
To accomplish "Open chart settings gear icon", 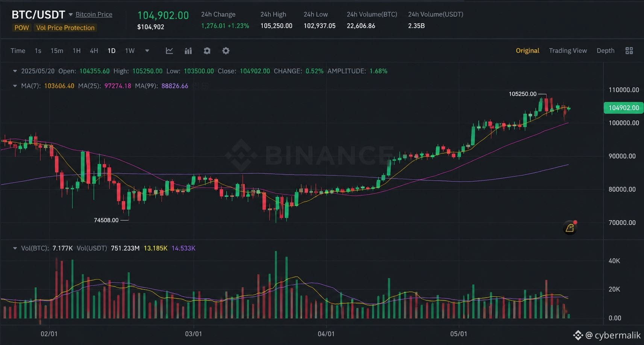I will tap(226, 51).
